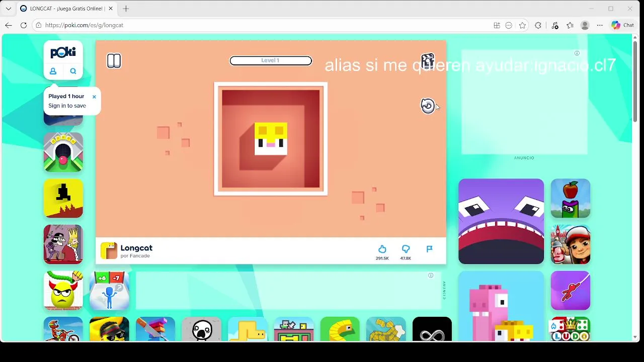Open the yellow silhouette runner game thumbnail
The image size is (644, 362).
coord(63,198)
